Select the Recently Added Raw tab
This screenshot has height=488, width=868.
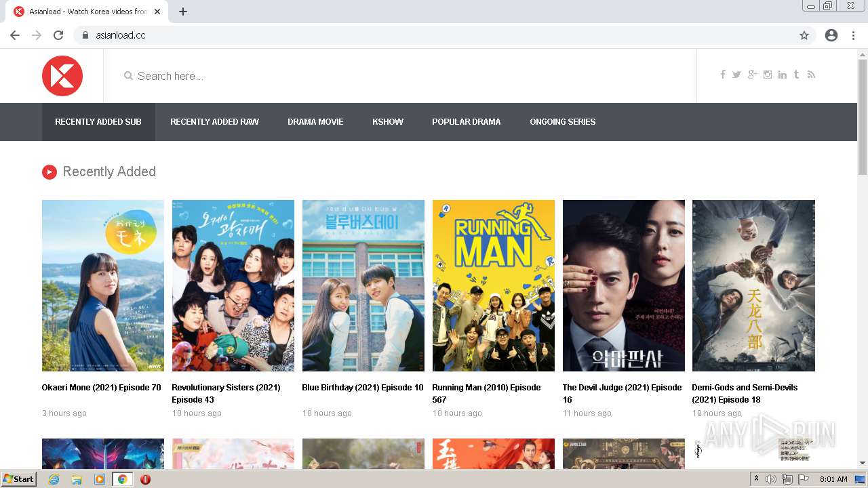click(x=214, y=122)
